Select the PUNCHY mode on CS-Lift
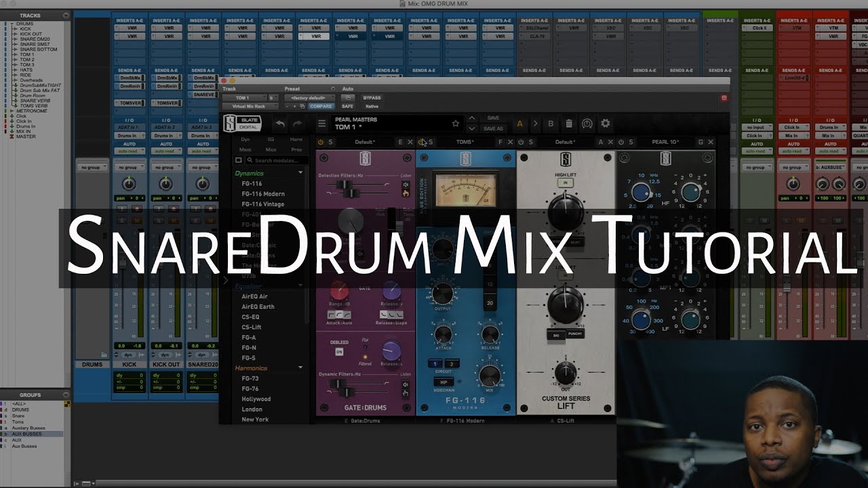 pos(575,334)
